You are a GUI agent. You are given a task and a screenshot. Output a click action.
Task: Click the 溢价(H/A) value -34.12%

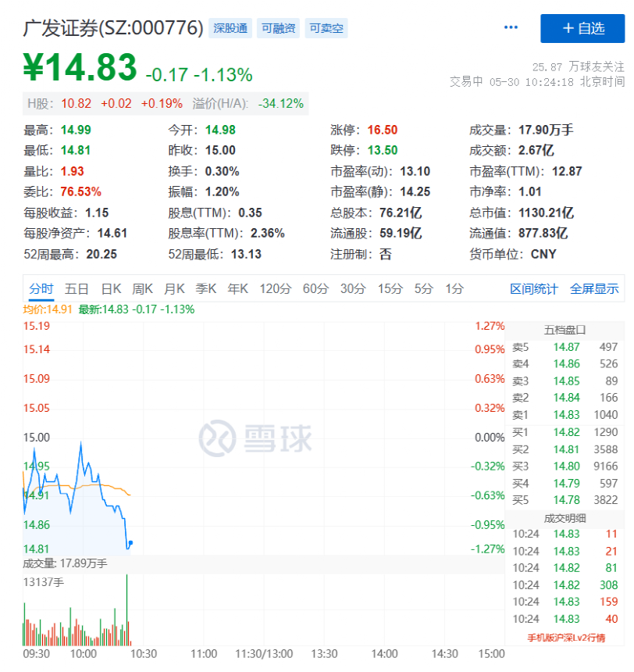point(280,103)
